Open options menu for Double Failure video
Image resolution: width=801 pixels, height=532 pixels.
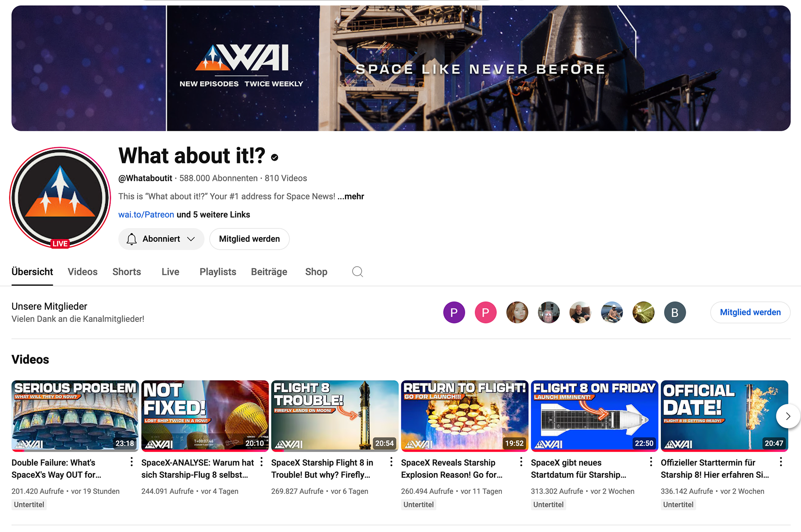click(131, 462)
